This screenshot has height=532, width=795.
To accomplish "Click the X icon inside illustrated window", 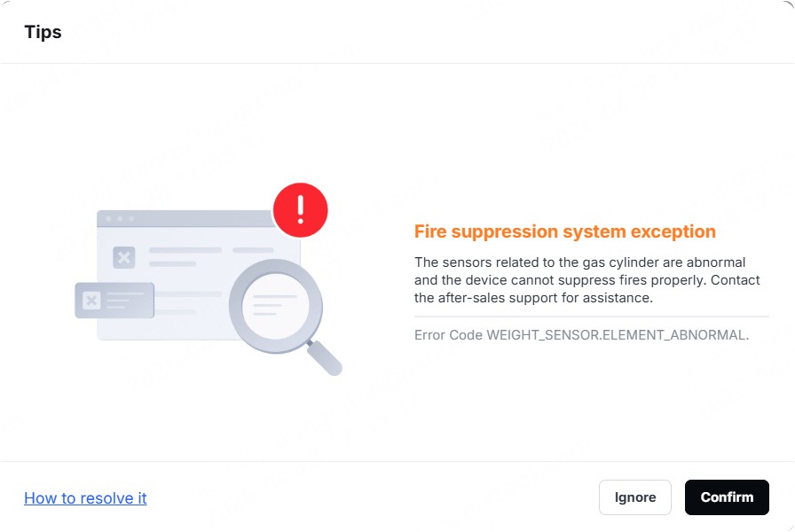I will 123,257.
